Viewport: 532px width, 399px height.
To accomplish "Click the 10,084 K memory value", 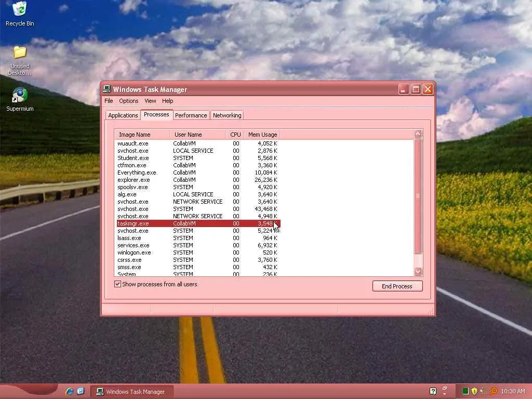I will click(265, 172).
